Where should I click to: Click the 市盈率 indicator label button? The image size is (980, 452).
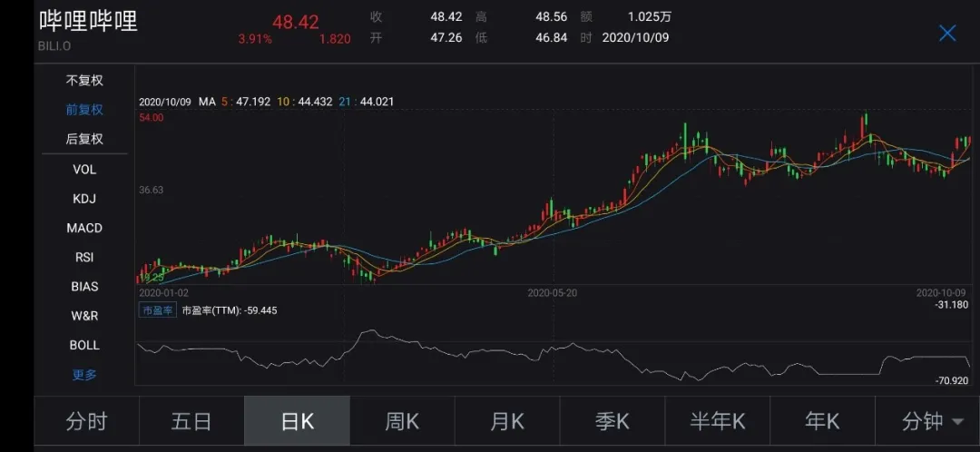pyautogui.click(x=158, y=310)
